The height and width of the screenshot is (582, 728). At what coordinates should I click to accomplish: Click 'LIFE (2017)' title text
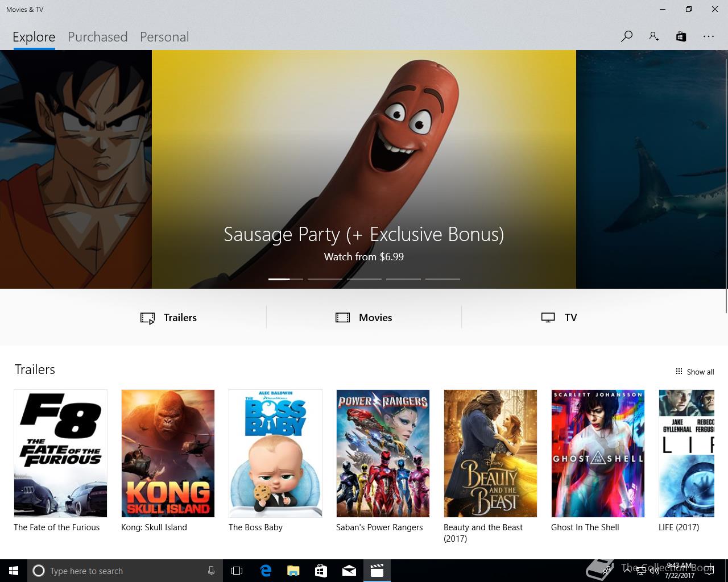pos(679,527)
